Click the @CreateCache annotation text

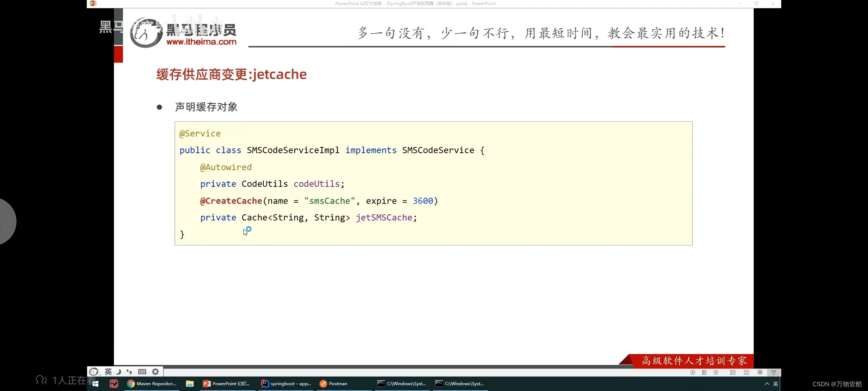click(x=231, y=201)
